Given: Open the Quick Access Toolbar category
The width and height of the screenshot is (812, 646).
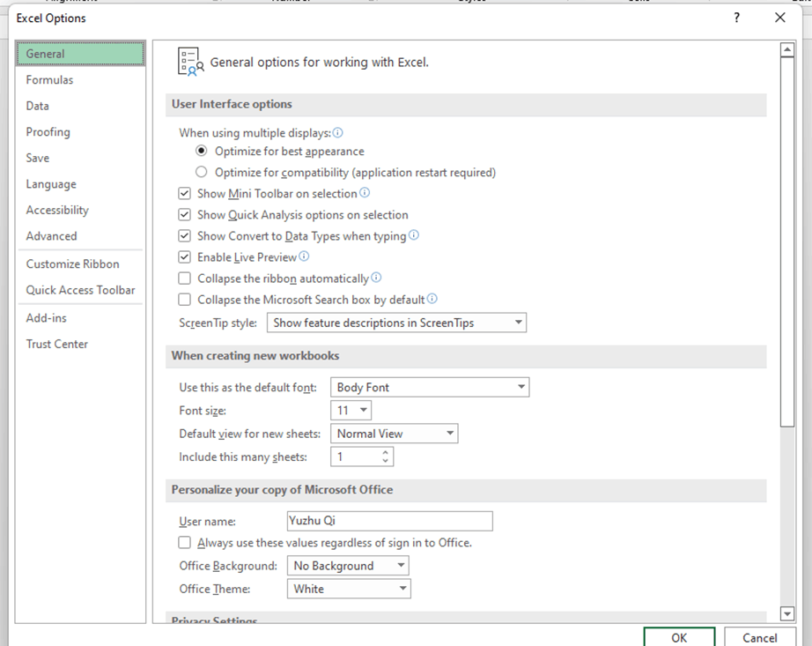Looking at the screenshot, I should tap(80, 290).
